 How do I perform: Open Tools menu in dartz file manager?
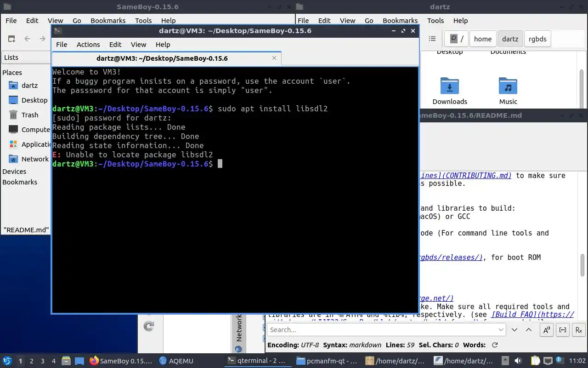point(435,21)
